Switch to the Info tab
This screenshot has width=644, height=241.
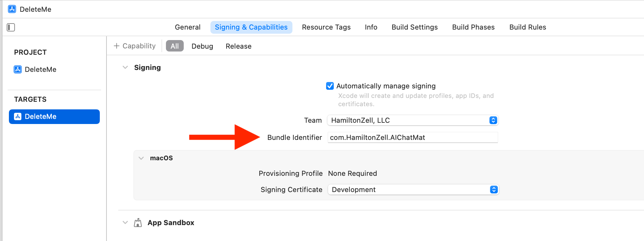(x=371, y=27)
